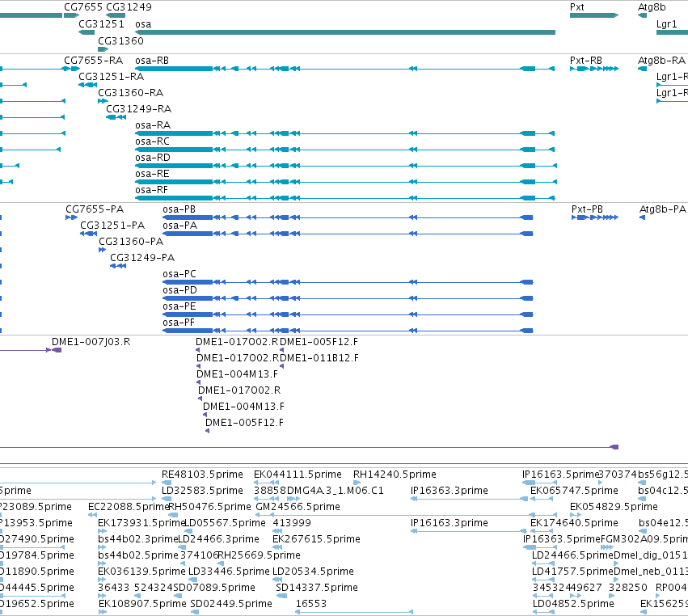Click the Atg8b-PA protein label
Screen dimensions: 688x616
[663, 209]
